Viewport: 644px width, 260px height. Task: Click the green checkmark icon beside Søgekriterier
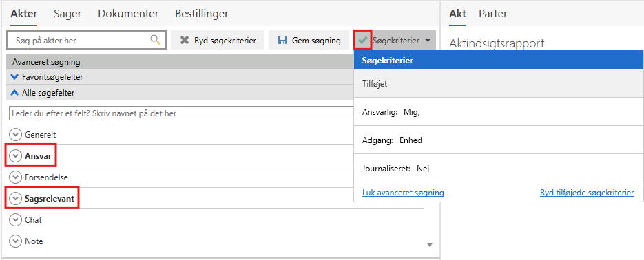[x=363, y=40]
